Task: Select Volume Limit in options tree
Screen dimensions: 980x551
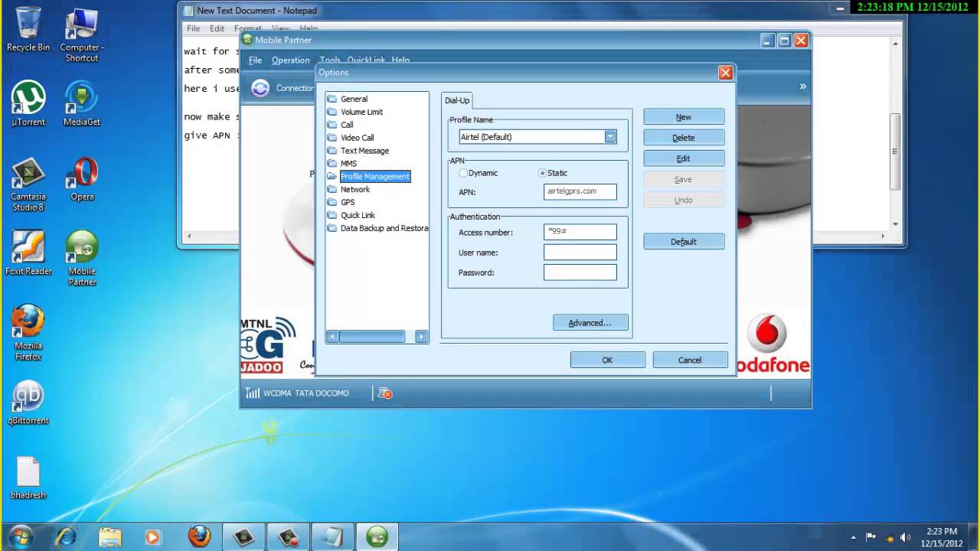Action: click(x=361, y=112)
